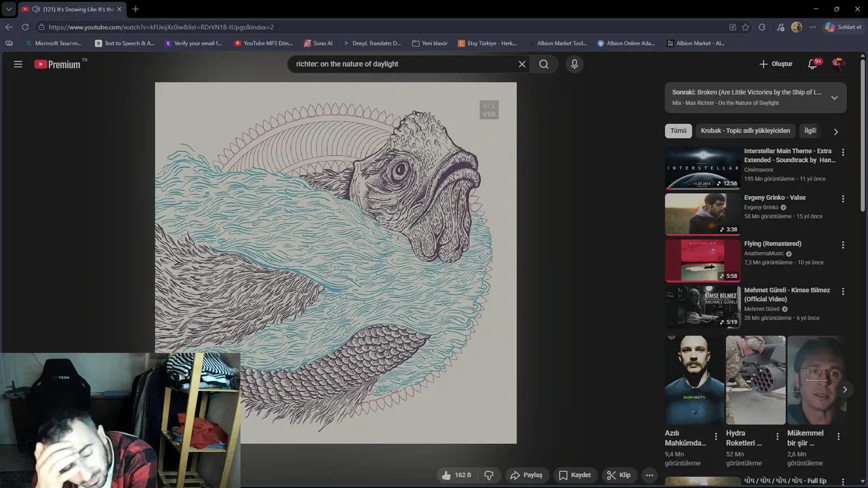Open the browser extensions puzzle icon

pyautogui.click(x=762, y=27)
